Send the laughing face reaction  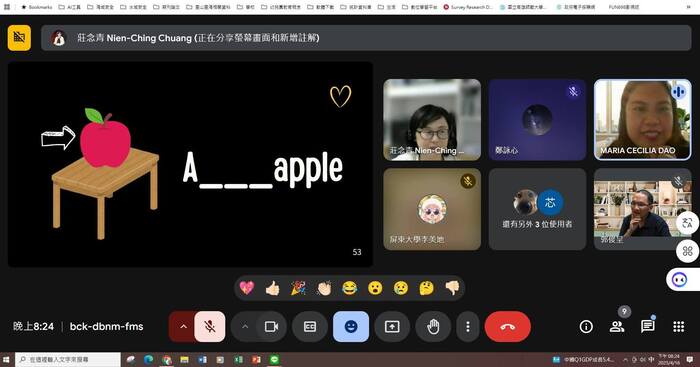[x=350, y=288]
